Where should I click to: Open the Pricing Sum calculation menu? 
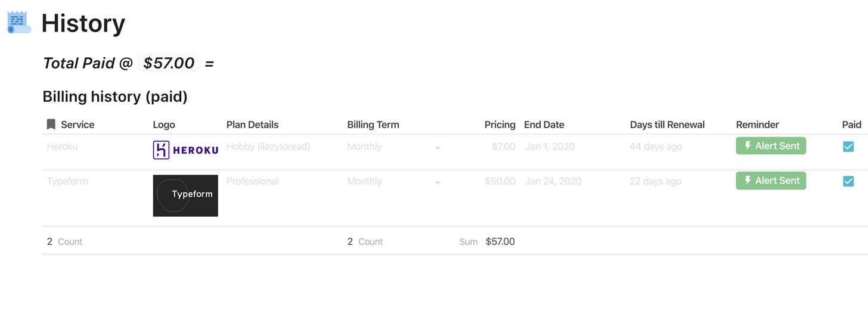click(487, 242)
